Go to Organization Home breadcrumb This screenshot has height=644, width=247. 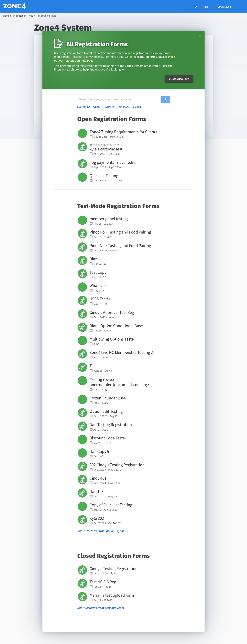tap(23, 16)
